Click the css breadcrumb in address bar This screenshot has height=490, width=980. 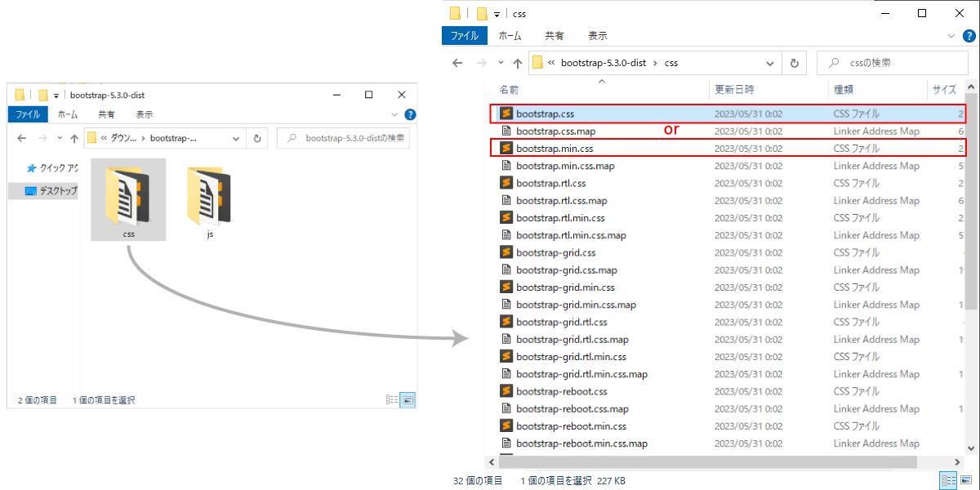click(x=671, y=63)
